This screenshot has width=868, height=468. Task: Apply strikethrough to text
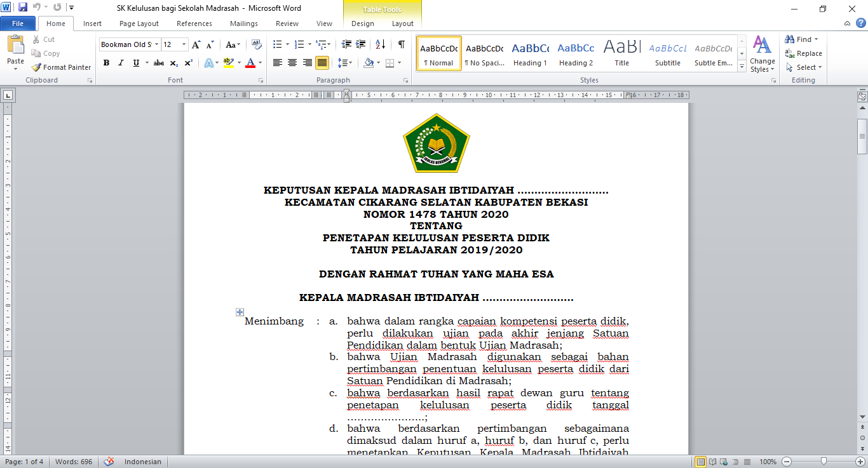(158, 63)
